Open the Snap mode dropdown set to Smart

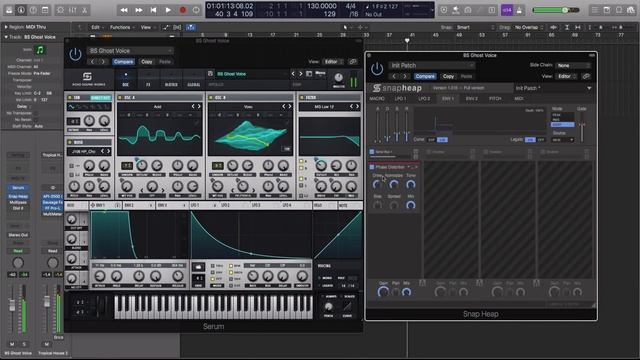[x=476, y=27]
